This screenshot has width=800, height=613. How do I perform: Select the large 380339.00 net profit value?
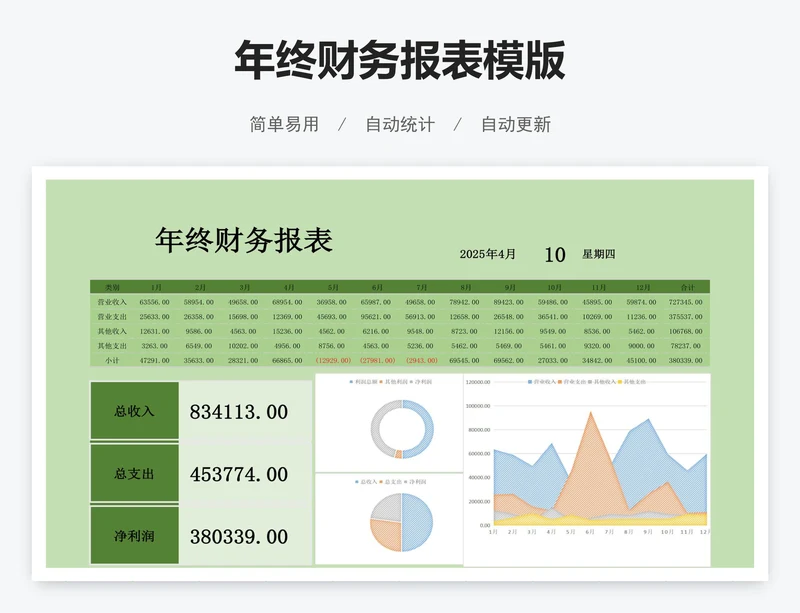[239, 537]
